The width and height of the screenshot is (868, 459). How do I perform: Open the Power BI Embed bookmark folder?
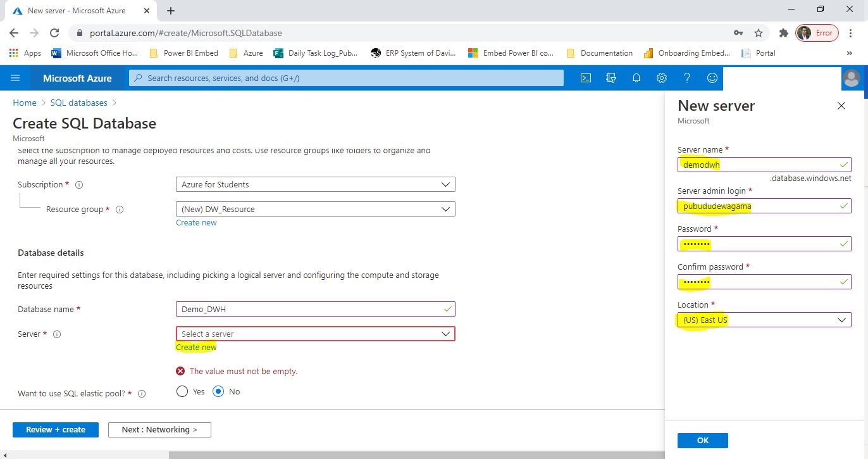click(183, 53)
